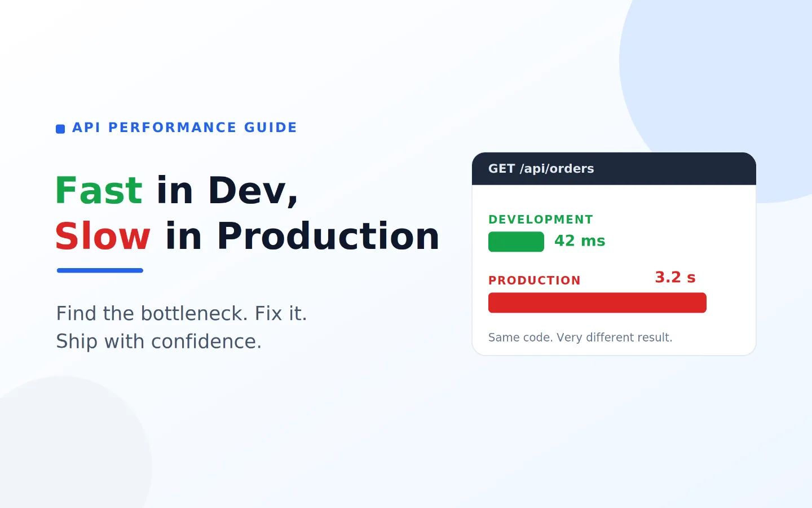Click the red word 'Slow' in headline
The image size is (812, 508).
103,236
